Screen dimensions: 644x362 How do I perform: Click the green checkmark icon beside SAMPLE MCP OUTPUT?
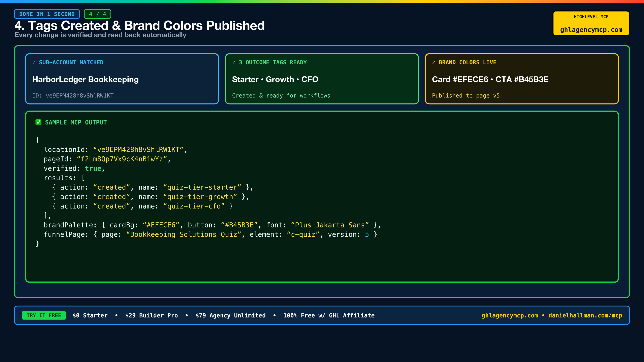coord(38,122)
